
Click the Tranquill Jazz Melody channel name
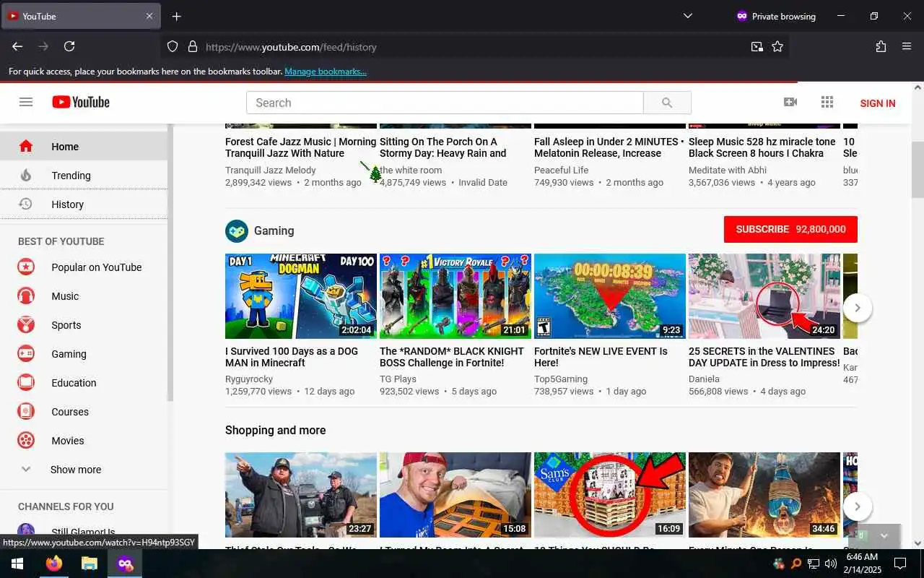[271, 170]
